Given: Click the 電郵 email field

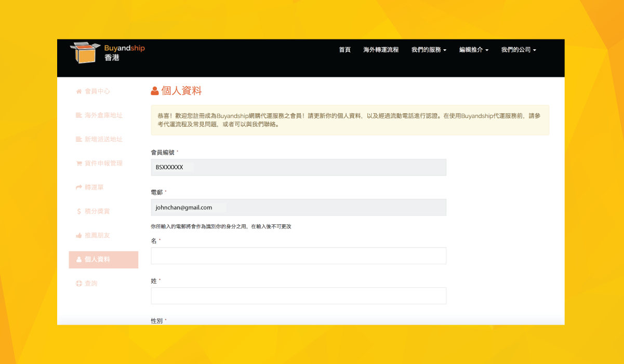Looking at the screenshot, I should click(298, 207).
